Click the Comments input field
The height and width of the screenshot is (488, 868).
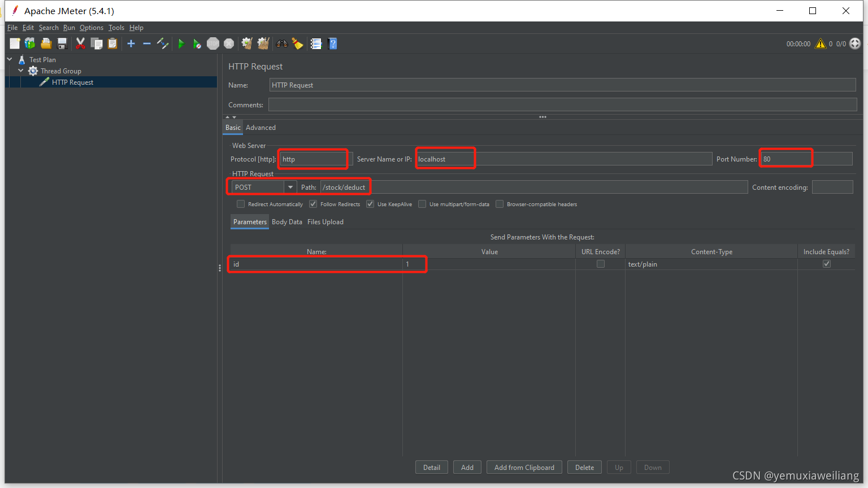point(562,104)
